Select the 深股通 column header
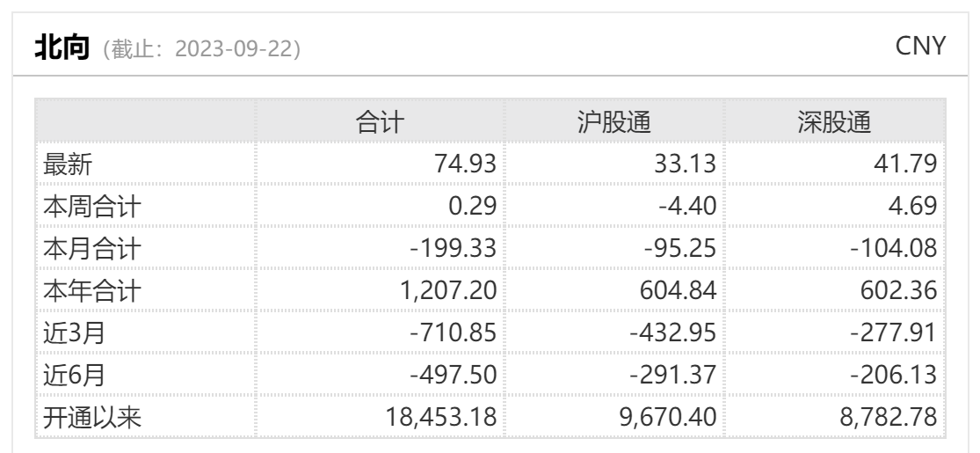 [833, 122]
